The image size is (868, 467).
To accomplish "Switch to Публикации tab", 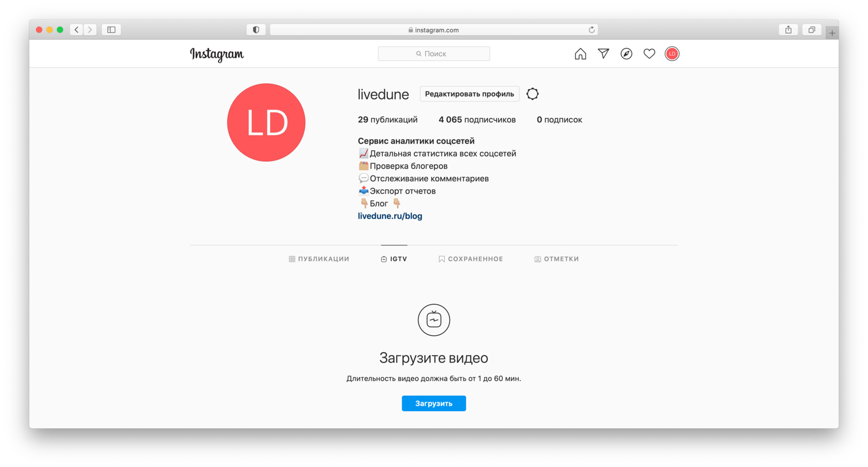I will pyautogui.click(x=319, y=259).
